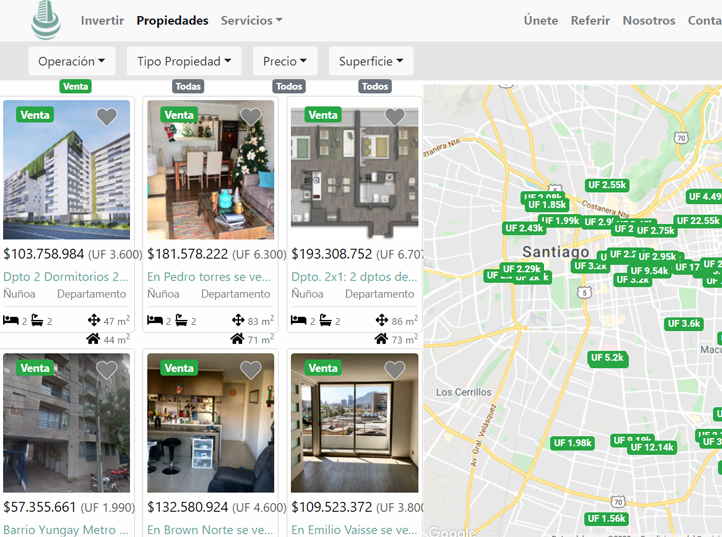
Task: Favorite the $103.758.984 listing with the heart
Action: (107, 117)
